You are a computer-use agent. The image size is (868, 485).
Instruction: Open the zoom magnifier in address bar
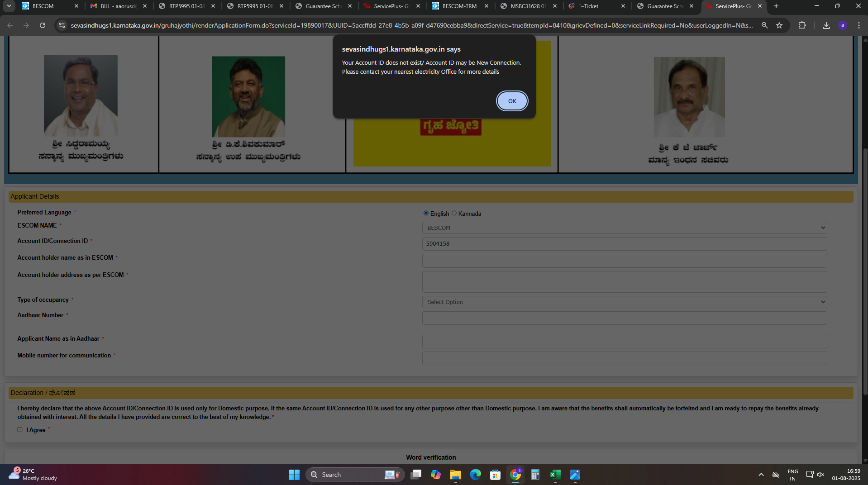pyautogui.click(x=764, y=25)
